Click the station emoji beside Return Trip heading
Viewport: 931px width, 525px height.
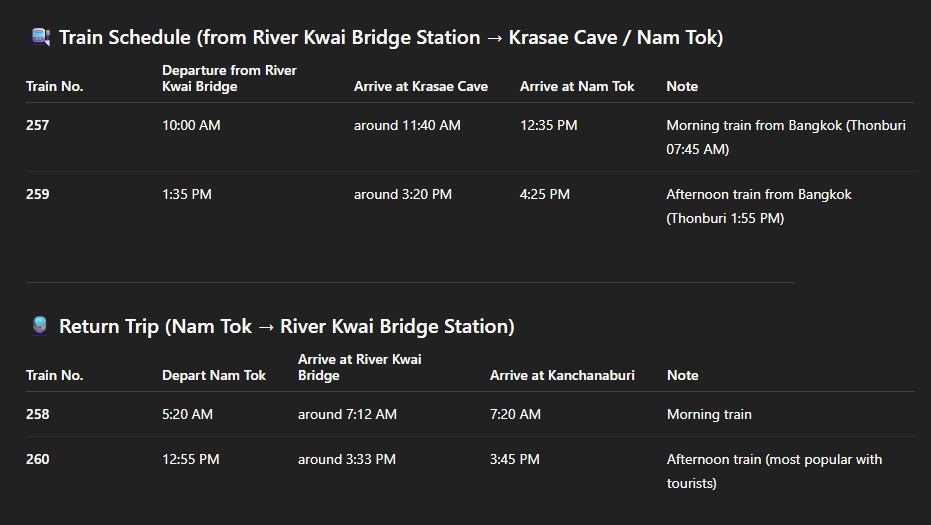click(41, 326)
